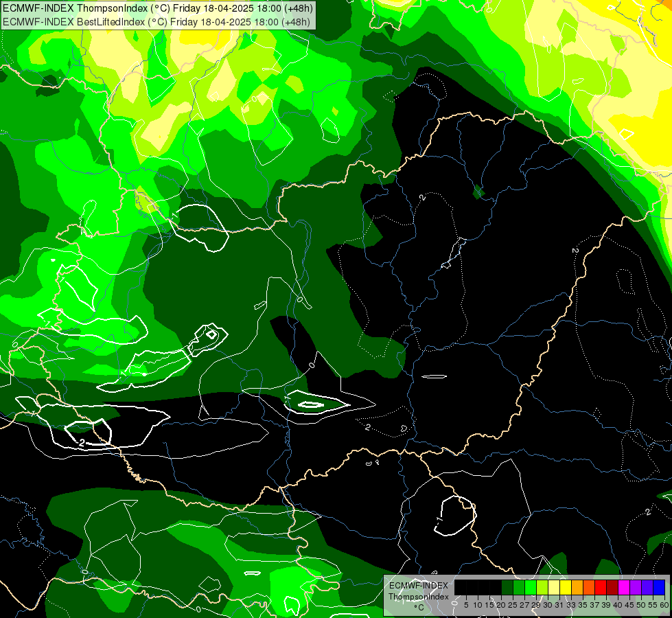Click the legend tick value '45'

point(630,605)
